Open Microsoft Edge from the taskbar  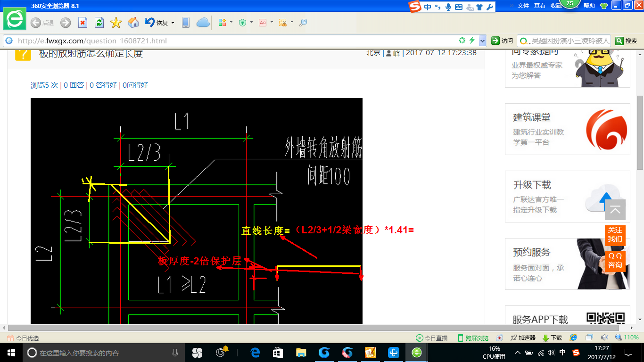(255, 353)
